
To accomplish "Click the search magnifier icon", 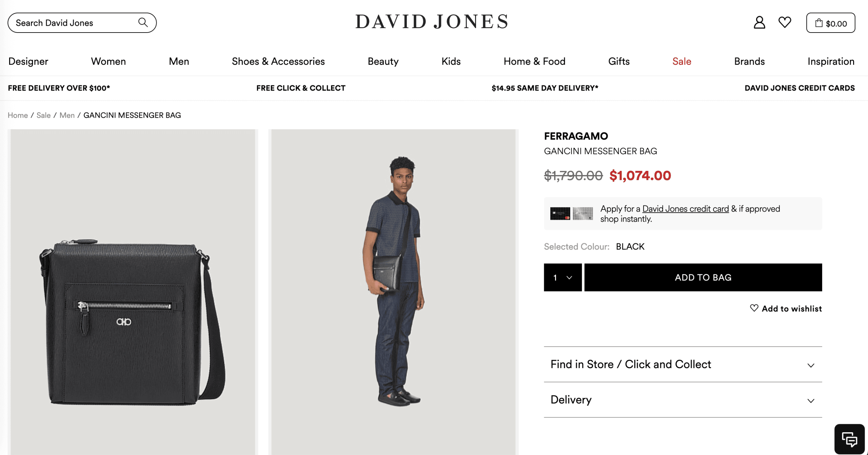I will pyautogui.click(x=143, y=22).
